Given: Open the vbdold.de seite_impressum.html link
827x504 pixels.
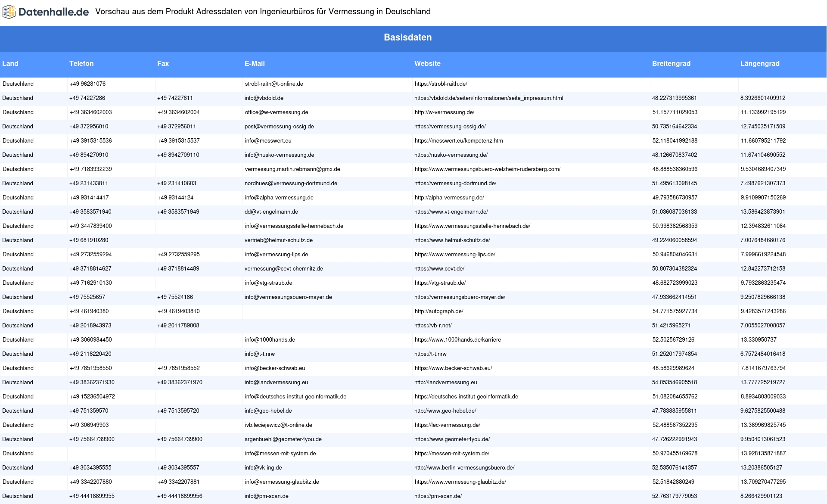Looking at the screenshot, I should (x=488, y=98).
